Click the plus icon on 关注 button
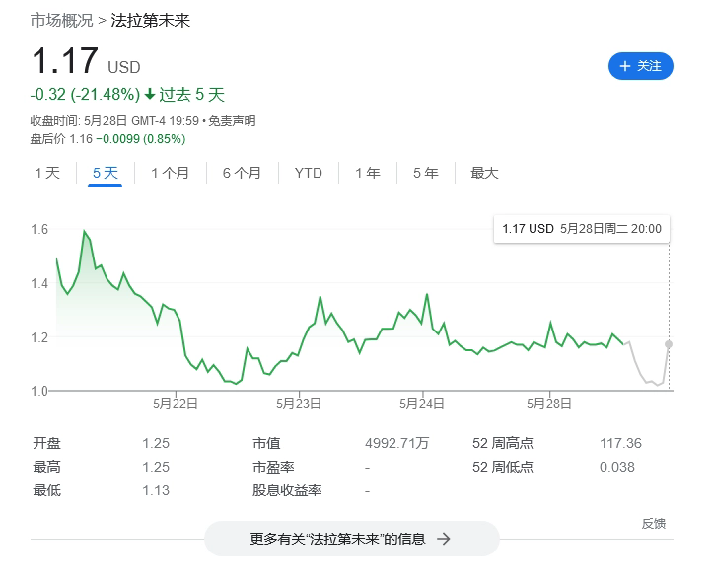This screenshot has width=712, height=588. [x=624, y=66]
